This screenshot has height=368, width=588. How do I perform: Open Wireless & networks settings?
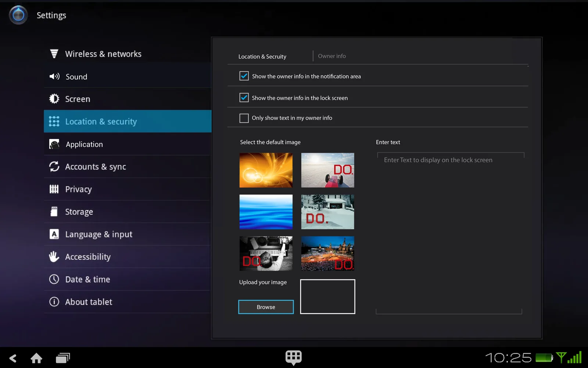click(128, 54)
